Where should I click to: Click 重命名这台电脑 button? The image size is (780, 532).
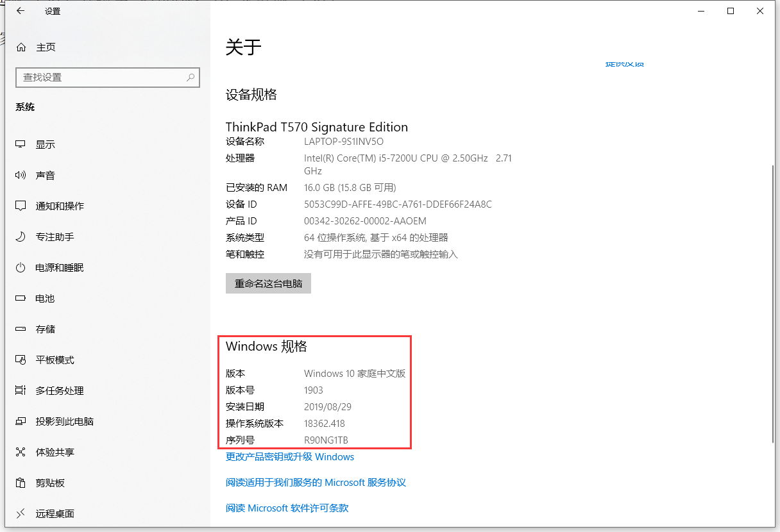click(x=268, y=283)
